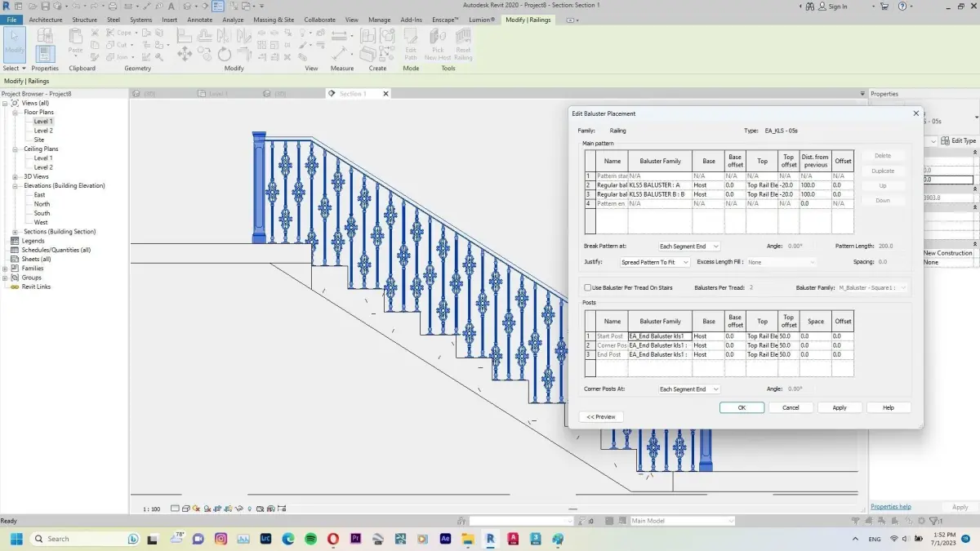The height and width of the screenshot is (551, 980).
Task: Open the Baluster Family M_Baluster dropdown
Action: coord(872,287)
